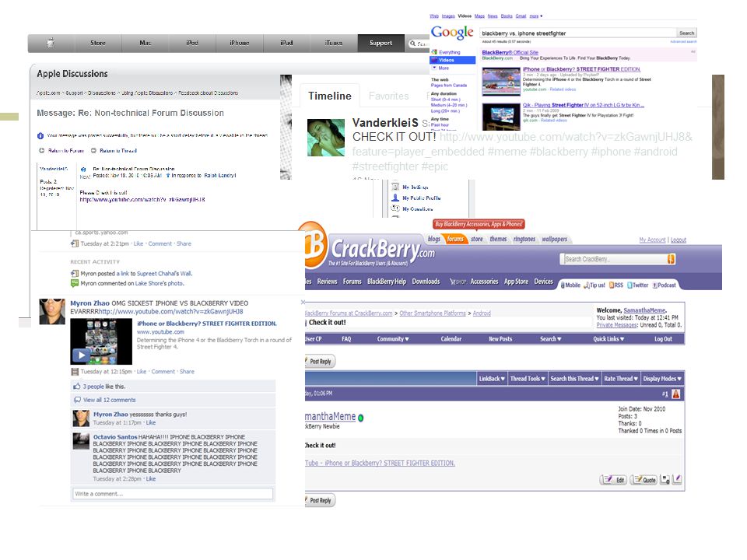
Task: Select the Support tab on Apple site
Action: coord(381,43)
